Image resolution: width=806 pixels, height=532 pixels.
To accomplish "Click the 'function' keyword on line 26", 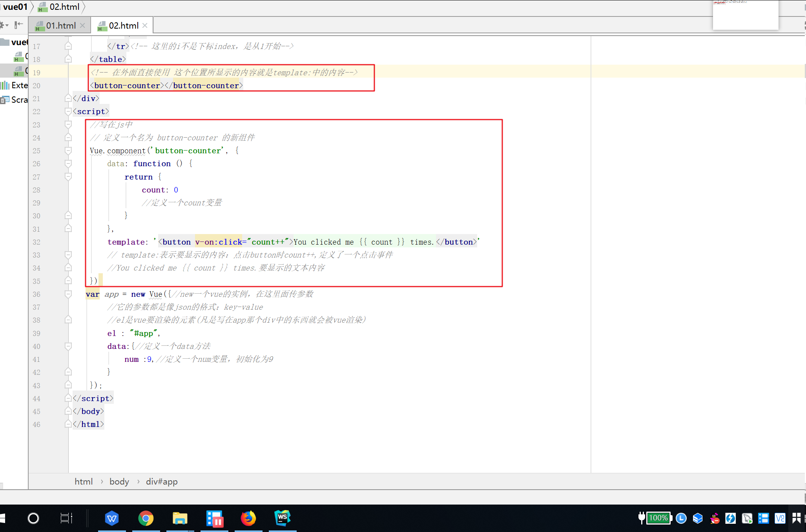I will click(152, 163).
